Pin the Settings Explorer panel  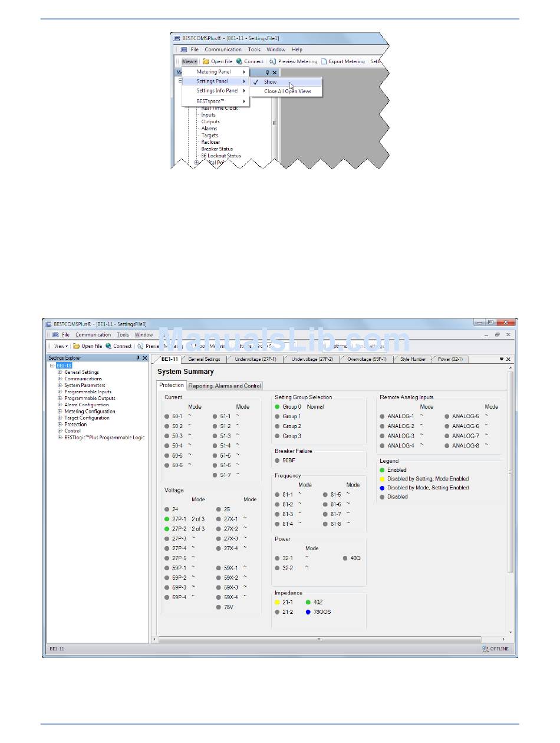click(138, 358)
